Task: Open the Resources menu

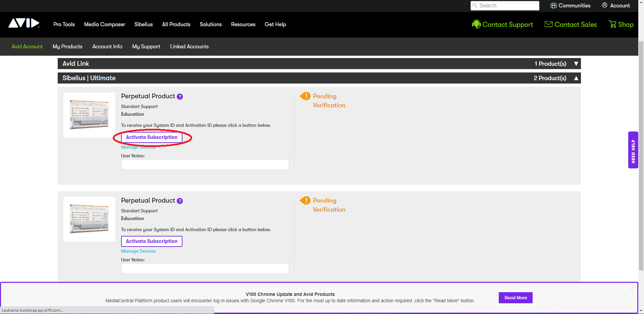Action: coord(243,24)
